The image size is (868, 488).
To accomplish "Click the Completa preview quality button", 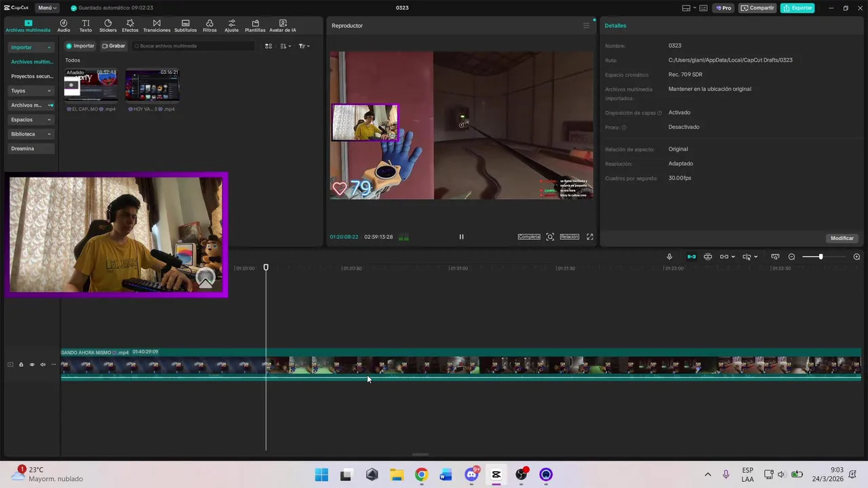I will pyautogui.click(x=529, y=237).
